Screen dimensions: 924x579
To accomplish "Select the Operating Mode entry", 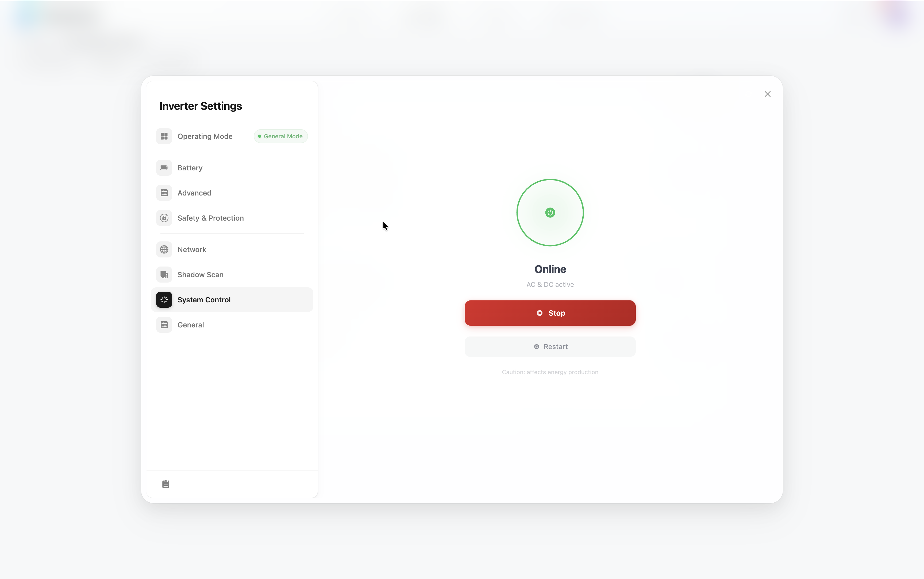I will click(x=205, y=136).
